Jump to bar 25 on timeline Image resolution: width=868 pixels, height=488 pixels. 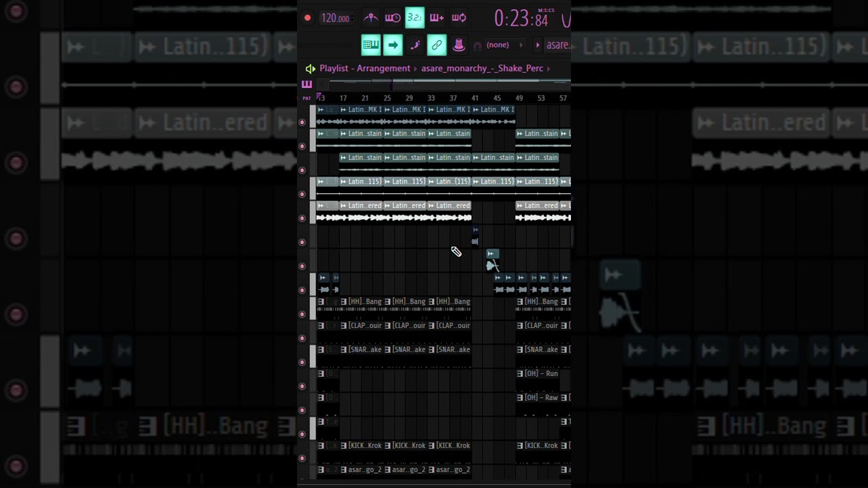(x=387, y=98)
